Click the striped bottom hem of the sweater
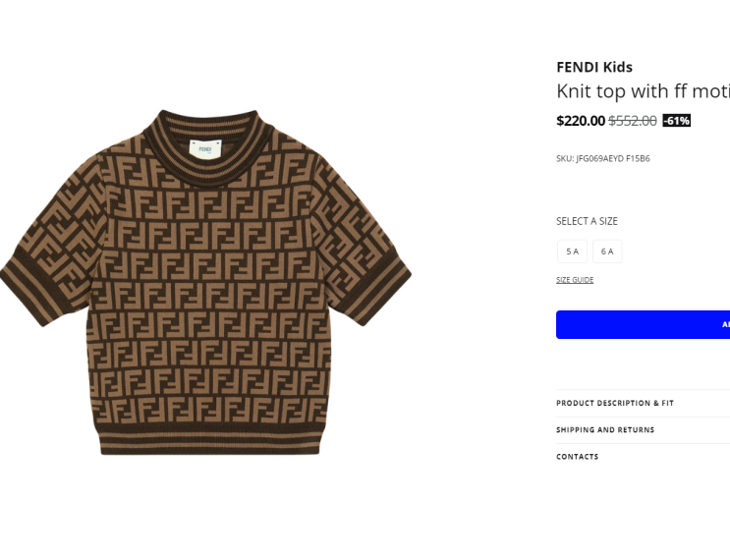This screenshot has width=730, height=560. pos(210,439)
